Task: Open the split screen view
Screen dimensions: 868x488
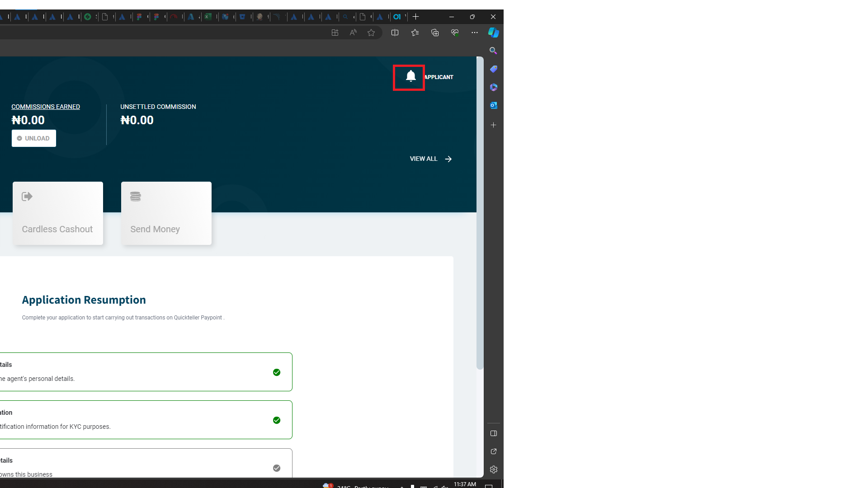Action: (395, 33)
